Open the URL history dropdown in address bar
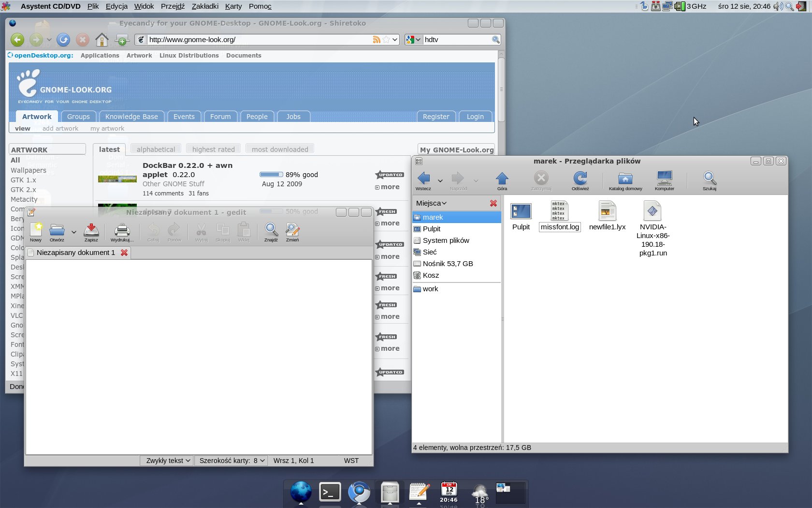This screenshot has width=812, height=508. (x=395, y=40)
